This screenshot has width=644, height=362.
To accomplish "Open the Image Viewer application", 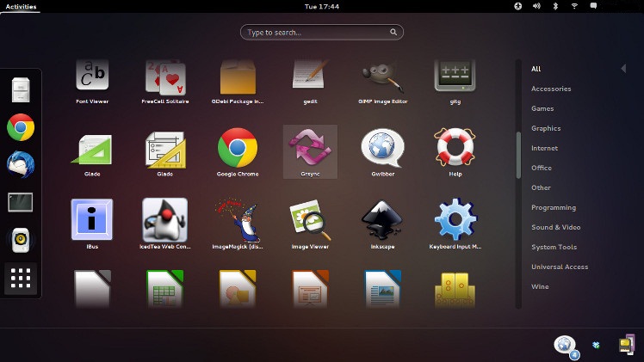I will click(310, 224).
